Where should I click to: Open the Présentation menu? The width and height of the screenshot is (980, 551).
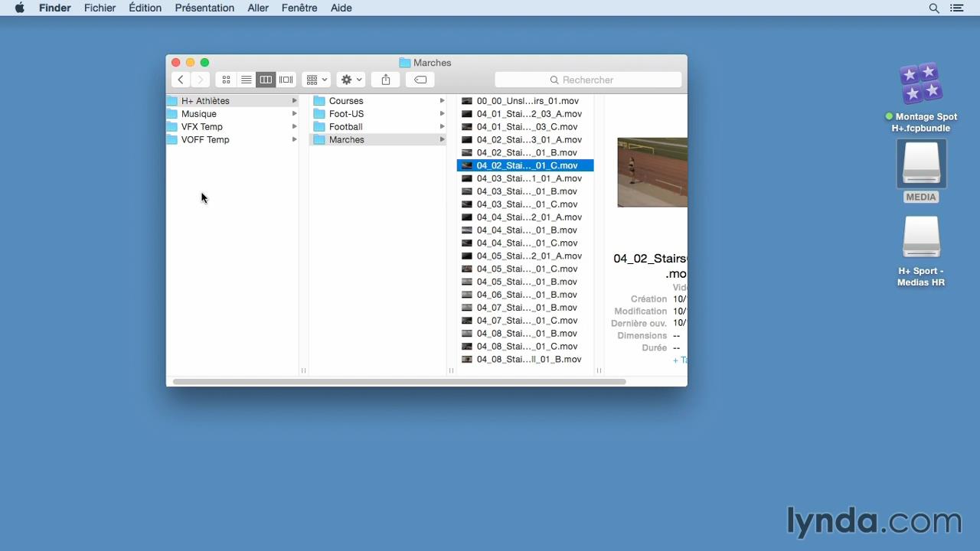[x=204, y=8]
